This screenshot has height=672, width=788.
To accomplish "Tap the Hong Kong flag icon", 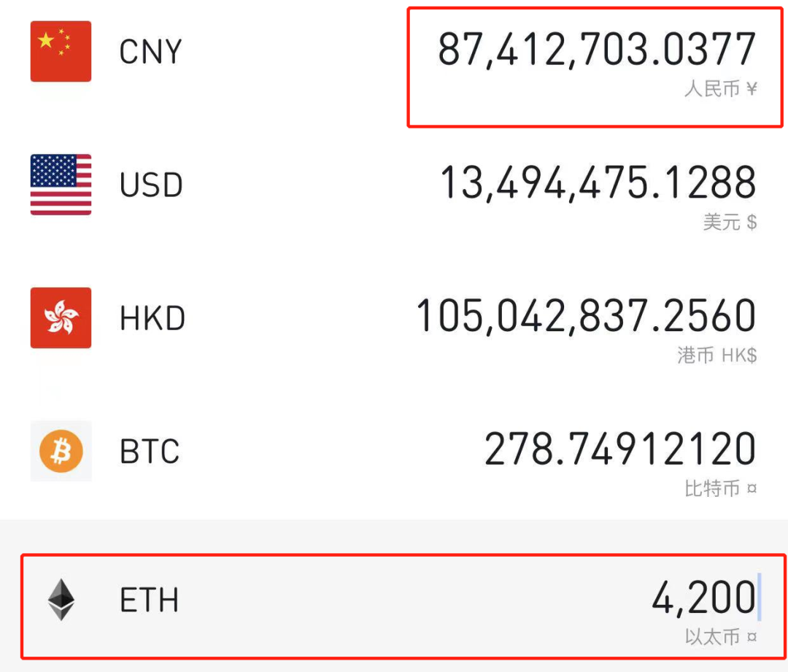I will pos(61,317).
